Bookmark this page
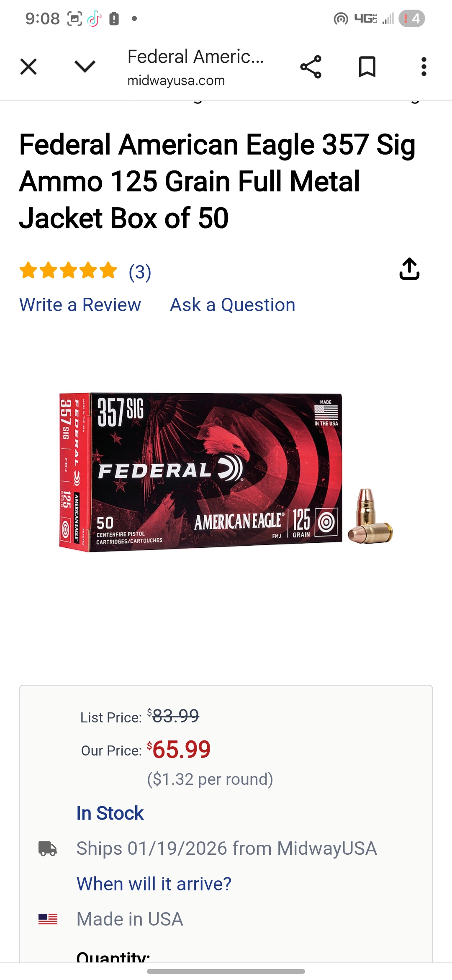This screenshot has width=452, height=980. [367, 67]
